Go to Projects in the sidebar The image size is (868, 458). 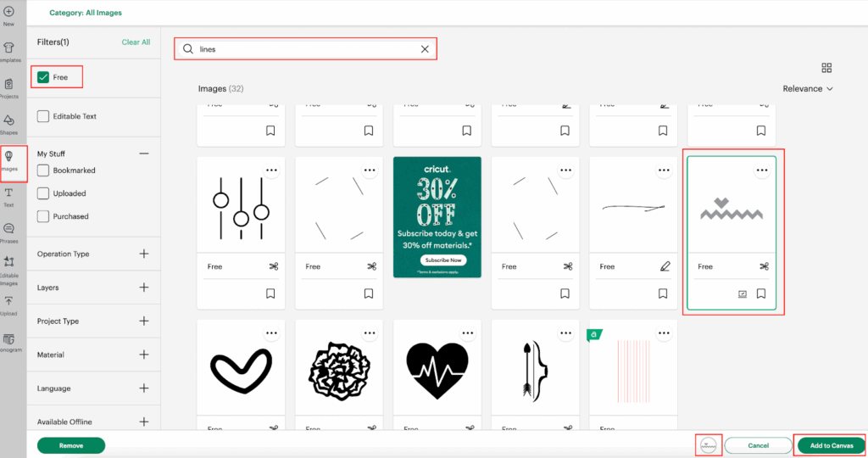pos(8,87)
